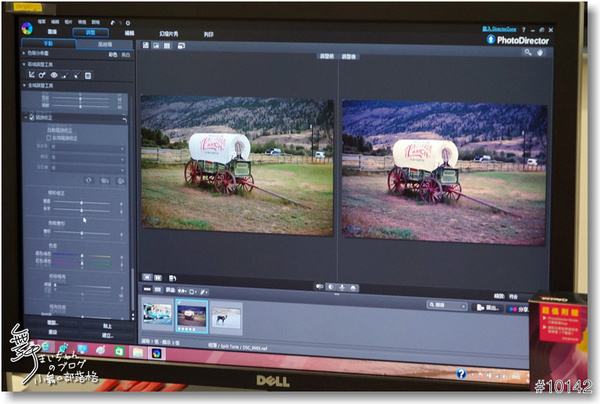Image resolution: width=600 pixels, height=404 pixels.
Task: Click the Copy (複製) adjustments button
Action: click(52, 323)
